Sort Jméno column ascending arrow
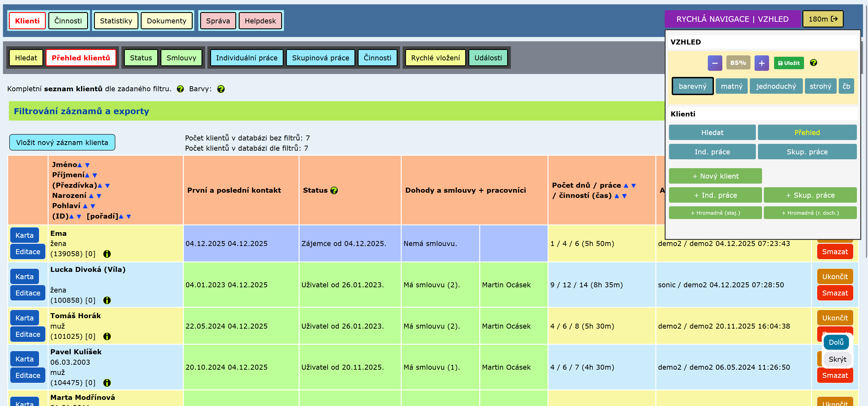The width and height of the screenshot is (868, 406). pyautogui.click(x=79, y=165)
